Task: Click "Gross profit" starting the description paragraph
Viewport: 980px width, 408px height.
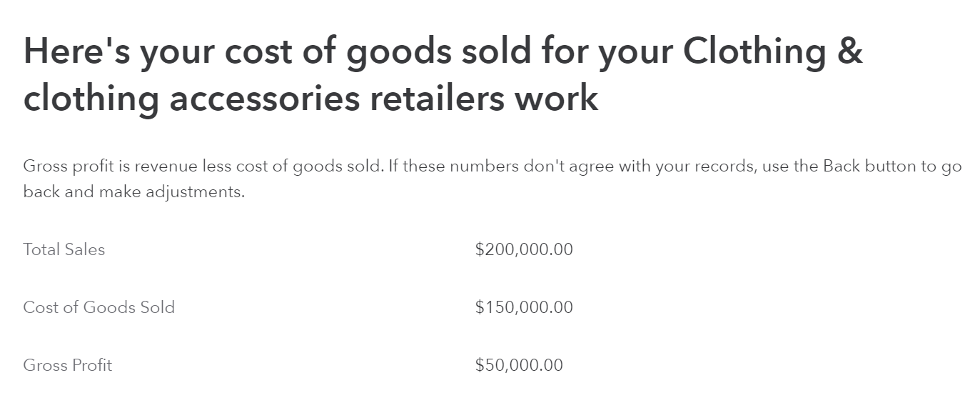Action: coord(62,167)
